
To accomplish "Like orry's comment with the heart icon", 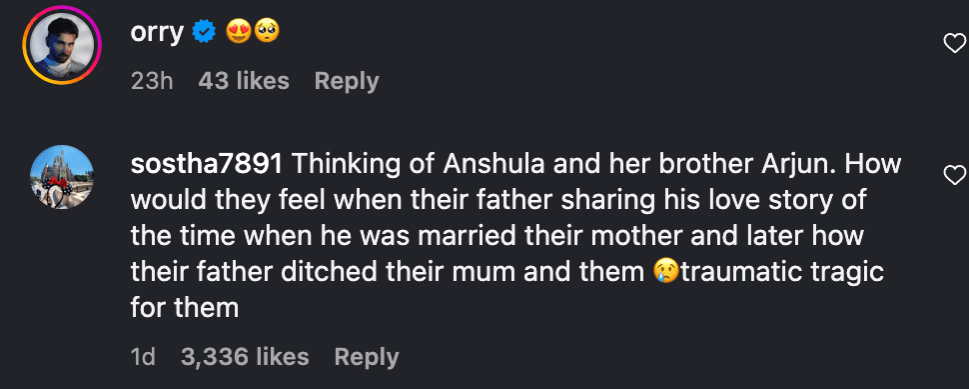I will [x=955, y=43].
